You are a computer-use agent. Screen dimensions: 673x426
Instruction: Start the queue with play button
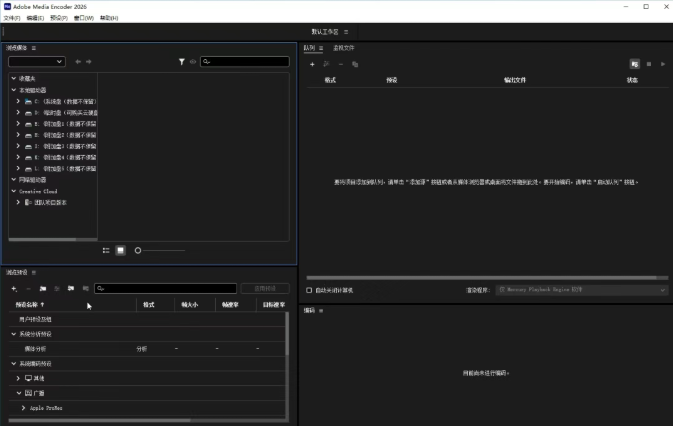click(663, 64)
